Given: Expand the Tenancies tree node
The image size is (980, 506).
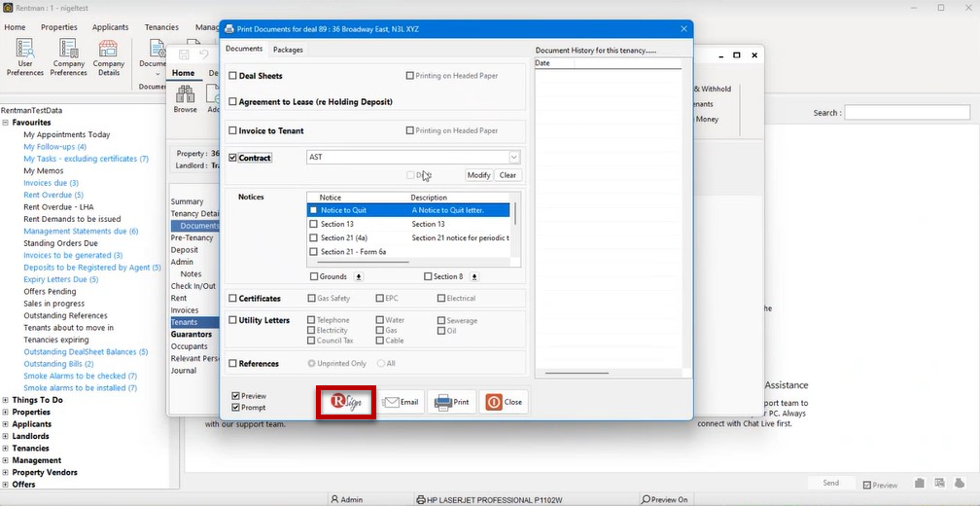Looking at the screenshot, I should (x=6, y=449).
